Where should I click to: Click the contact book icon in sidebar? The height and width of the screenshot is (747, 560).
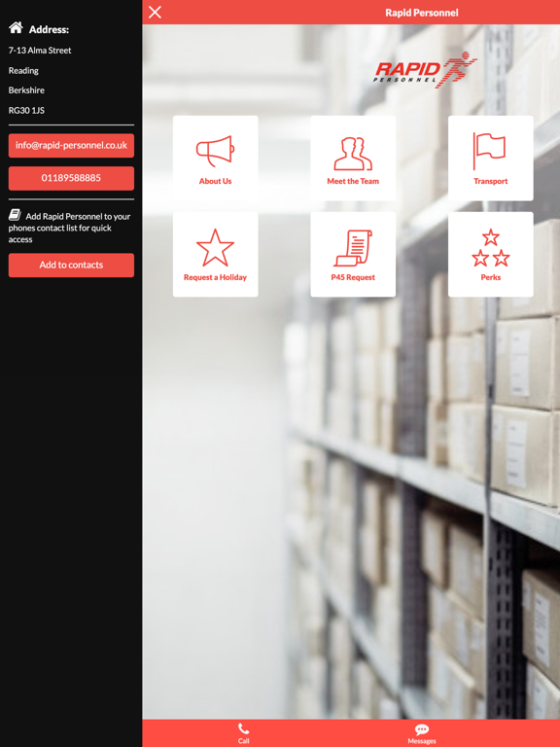15,215
